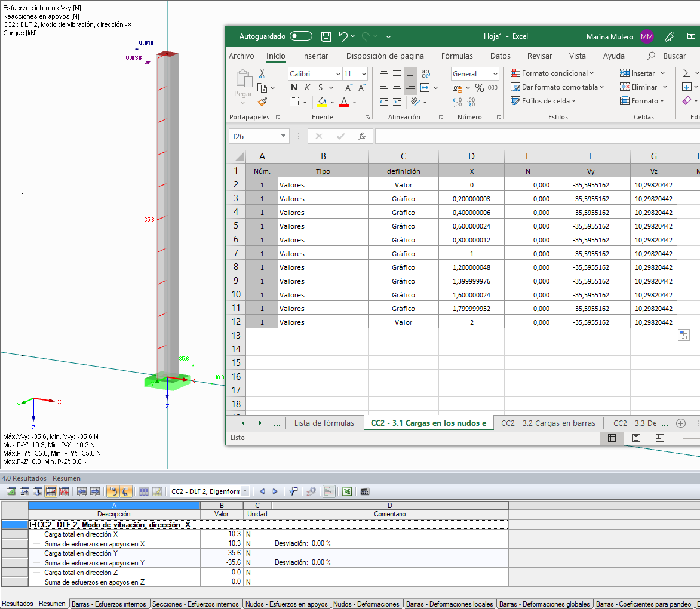Click the increase indent icon
The width and height of the screenshot is (700, 609).
(x=397, y=101)
